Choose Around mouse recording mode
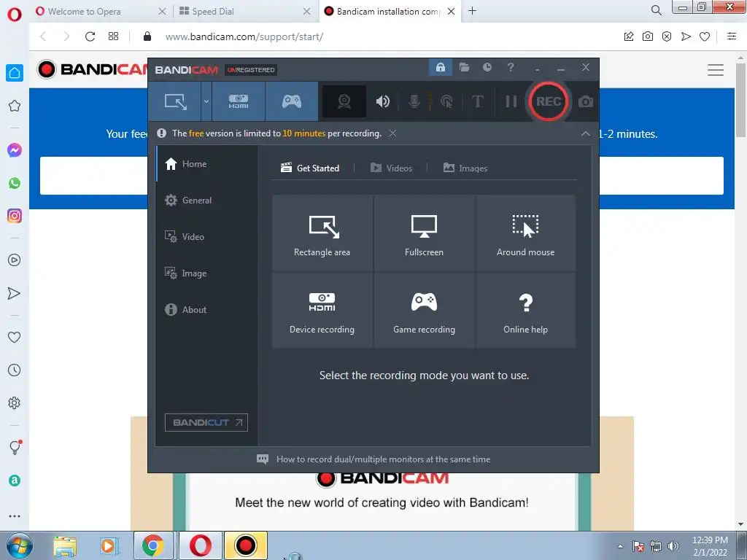 click(x=525, y=233)
